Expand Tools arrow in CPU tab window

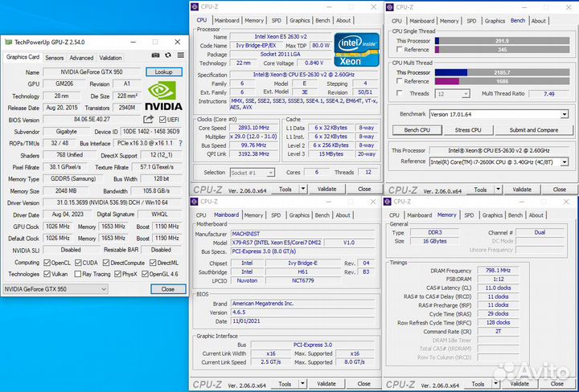tap(303, 189)
